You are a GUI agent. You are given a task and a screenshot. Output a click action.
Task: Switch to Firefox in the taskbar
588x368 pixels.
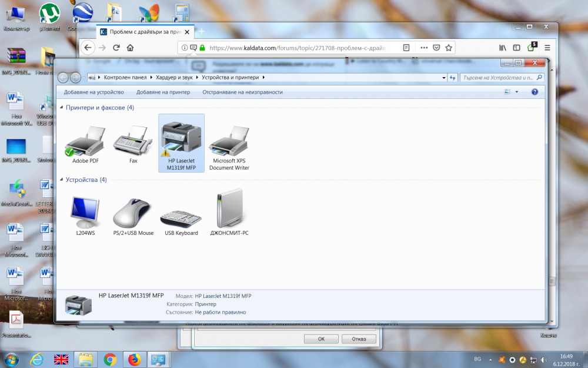(134, 360)
